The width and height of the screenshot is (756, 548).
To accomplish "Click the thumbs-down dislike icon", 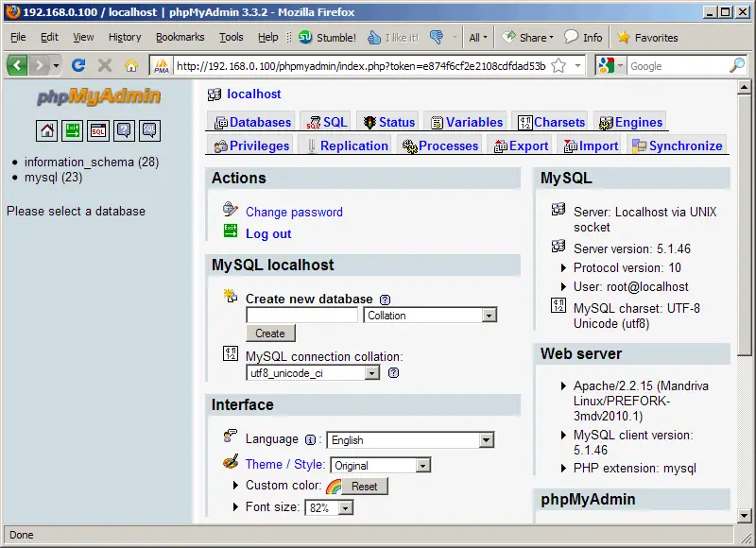I will click(437, 37).
